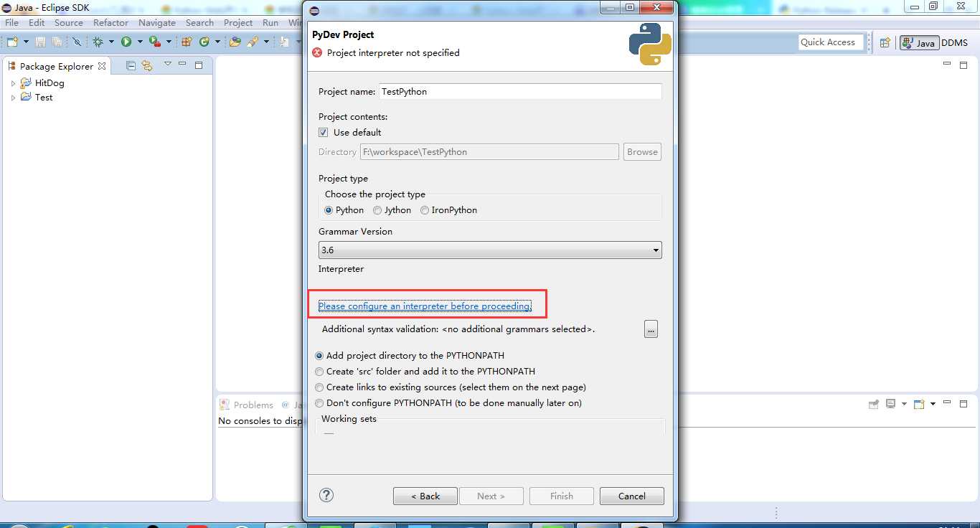Screen dimensions: 980x528
Task: Open the Search toolbar dropdown arrow
Action: click(266, 42)
